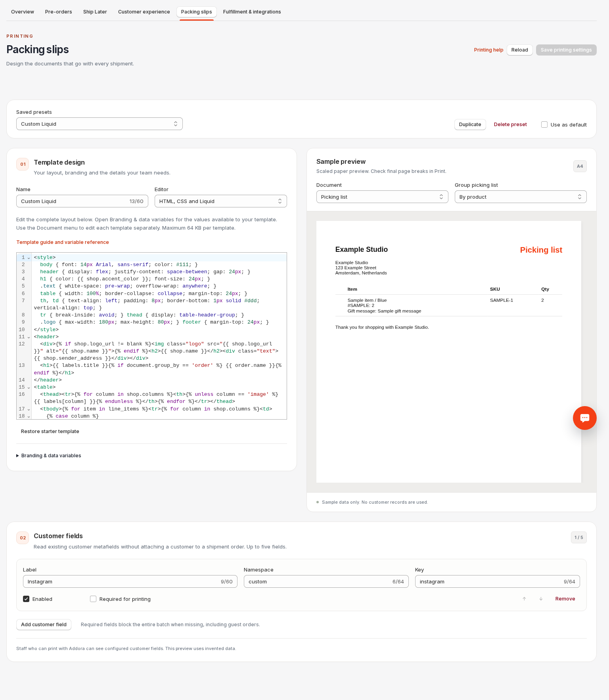Select the Packing slips tab

coord(197,12)
